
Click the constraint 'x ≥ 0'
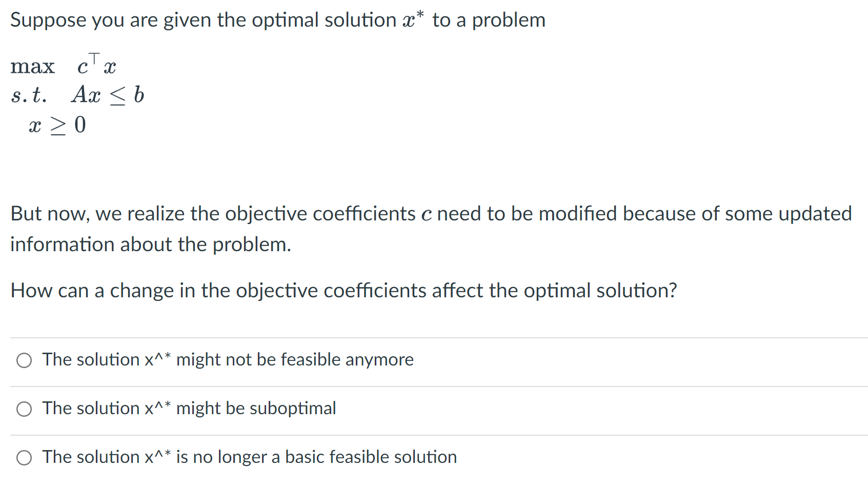tap(57, 125)
